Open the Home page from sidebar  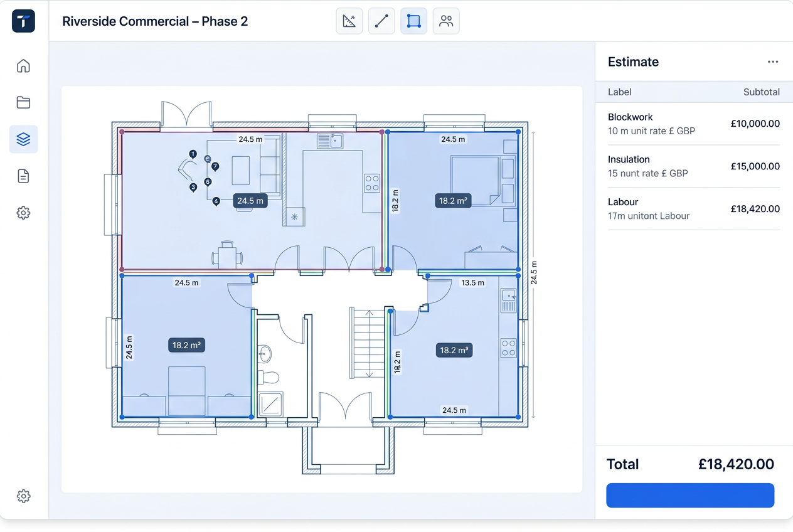(23, 66)
